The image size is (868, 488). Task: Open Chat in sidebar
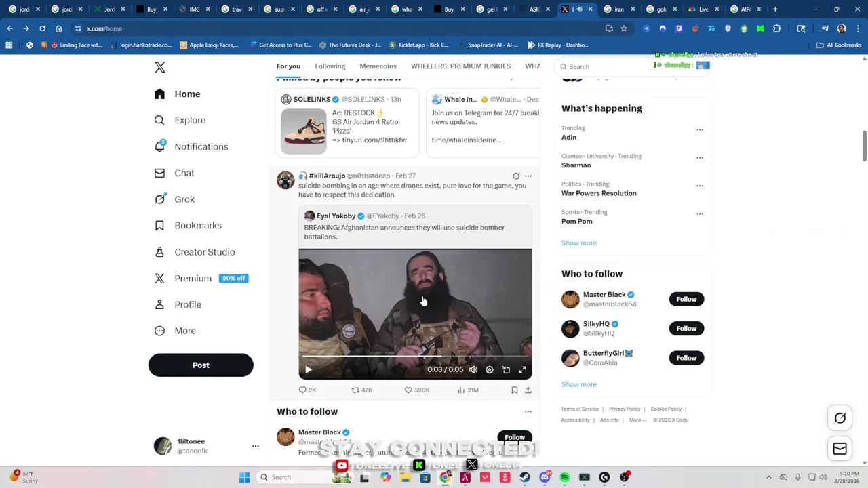(174, 173)
